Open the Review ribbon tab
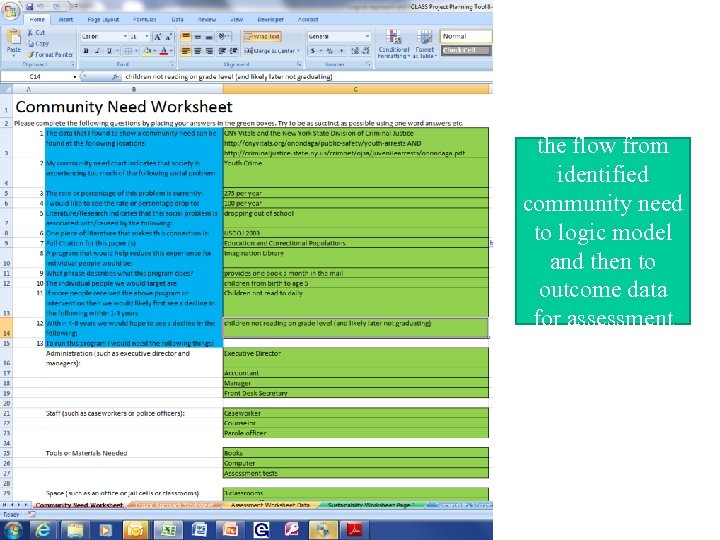Image resolution: width=720 pixels, height=540 pixels. coord(207,20)
